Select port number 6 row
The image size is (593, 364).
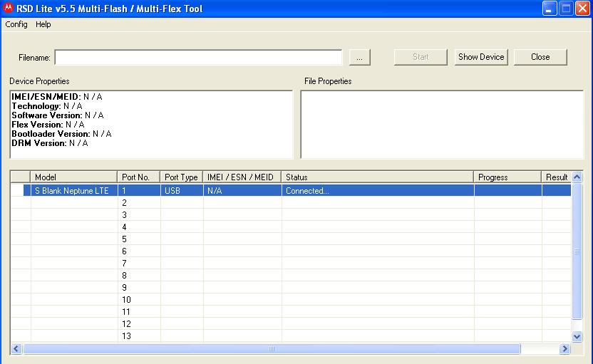click(291, 251)
